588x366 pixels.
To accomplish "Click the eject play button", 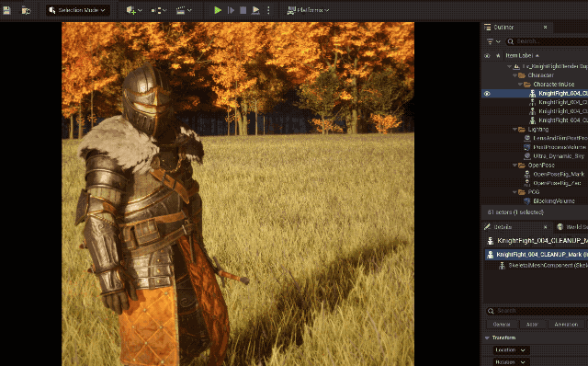I will pos(255,10).
